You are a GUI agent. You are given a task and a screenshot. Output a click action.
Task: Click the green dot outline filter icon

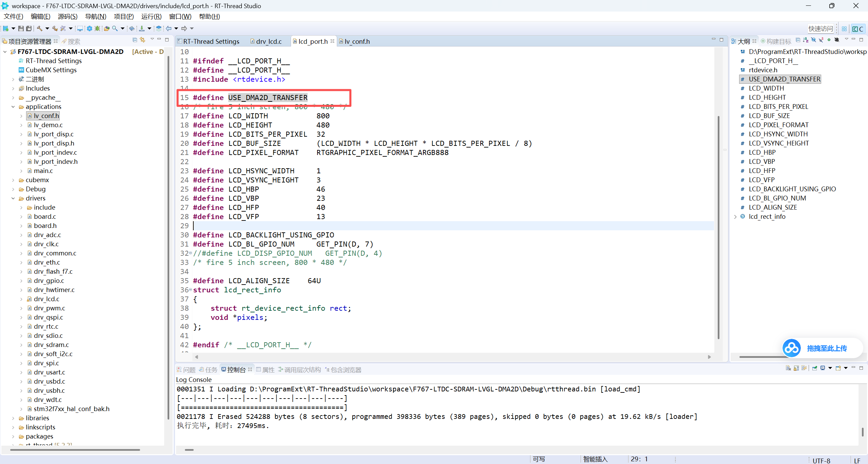point(829,40)
